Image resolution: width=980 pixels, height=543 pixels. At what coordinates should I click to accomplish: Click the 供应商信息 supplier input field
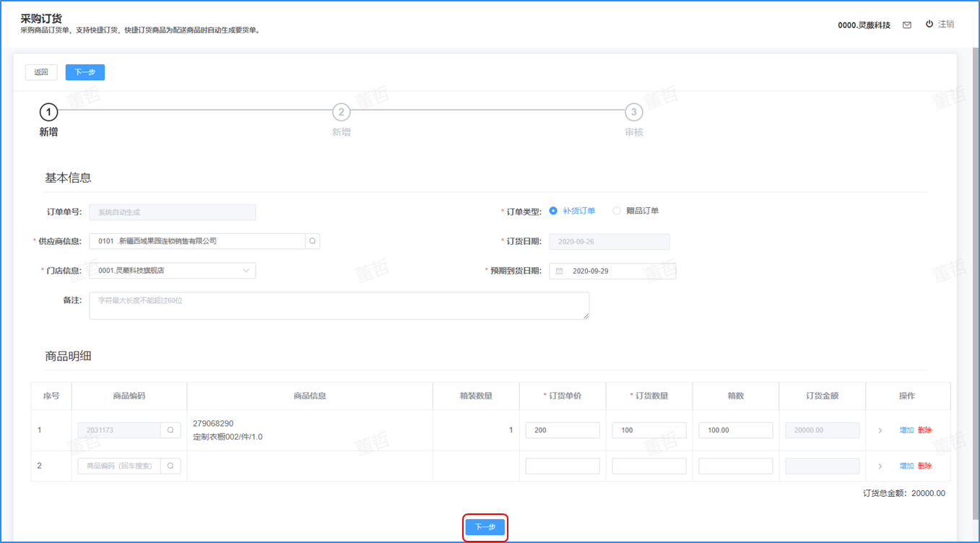point(197,241)
